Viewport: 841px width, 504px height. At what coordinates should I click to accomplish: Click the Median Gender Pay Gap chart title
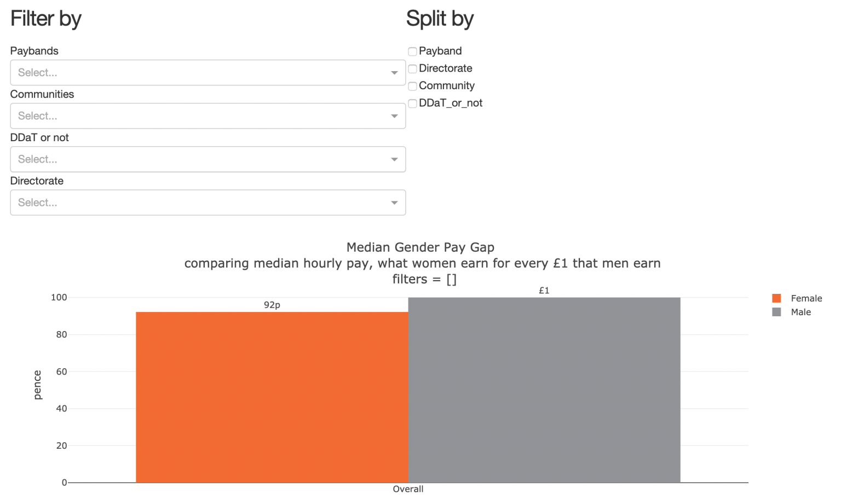click(x=420, y=247)
